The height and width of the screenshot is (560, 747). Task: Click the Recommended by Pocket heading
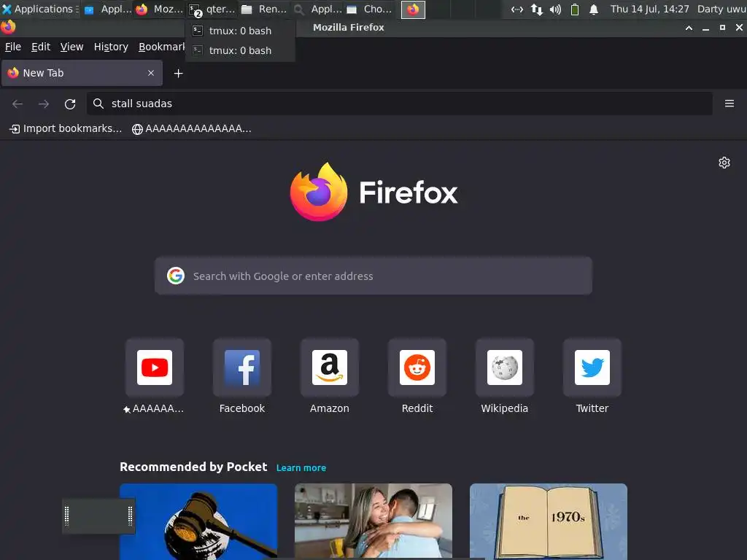tap(193, 467)
